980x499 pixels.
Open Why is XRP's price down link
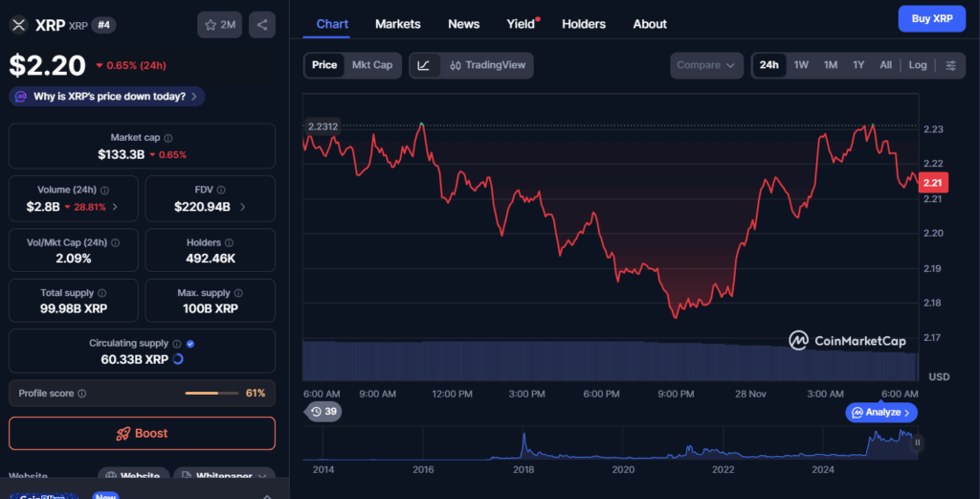107,96
